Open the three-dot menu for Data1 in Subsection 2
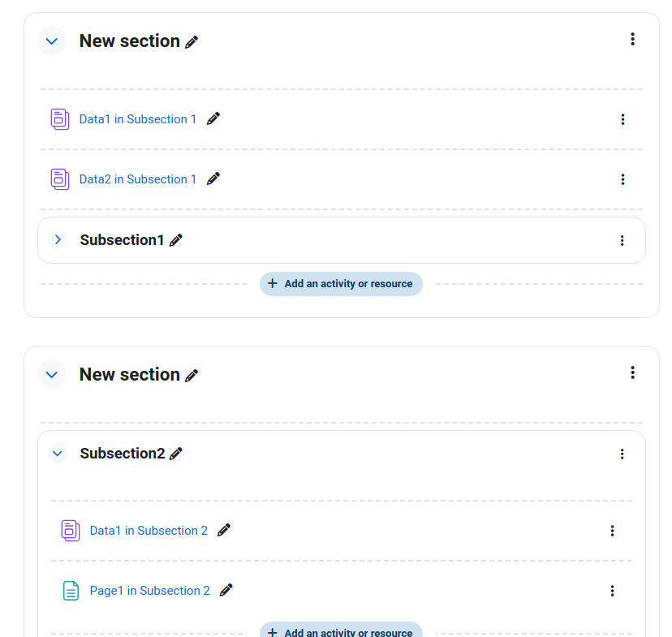 pyautogui.click(x=612, y=531)
